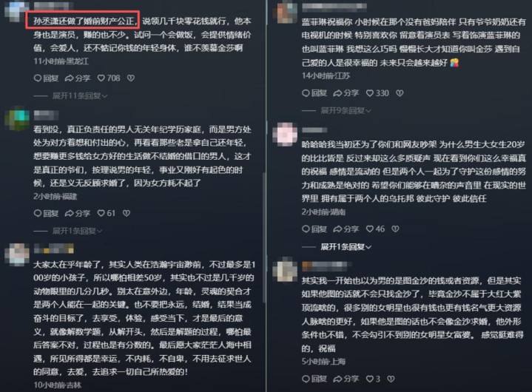Expand the 11 replies thread

pos(80,96)
